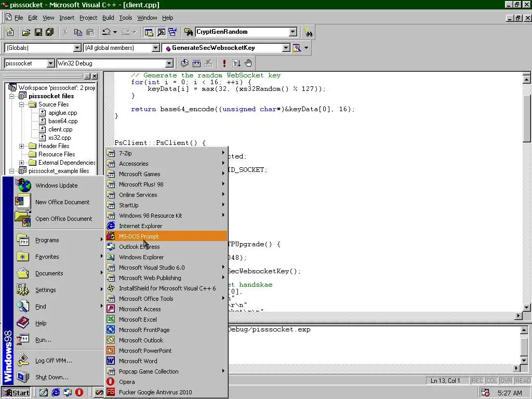Image resolution: width=532 pixels, height=399 pixels.
Task: Click the Save All icon
Action: click(x=49, y=32)
